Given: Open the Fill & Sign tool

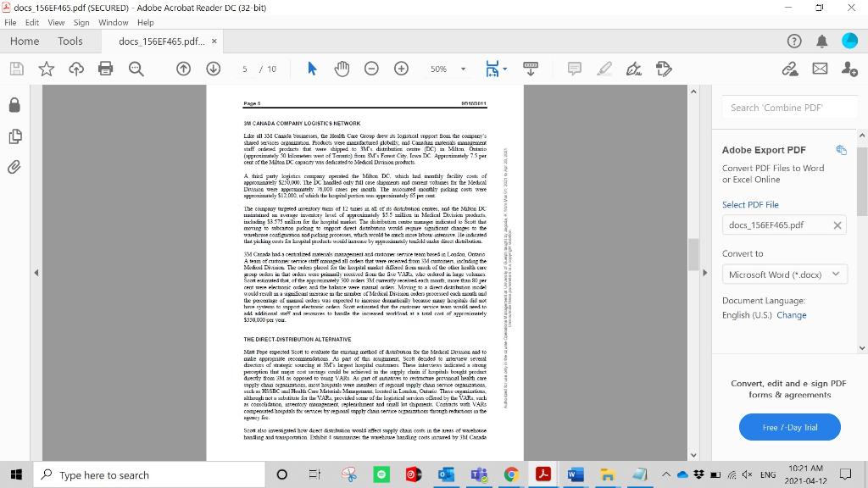Looking at the screenshot, I should [x=634, y=69].
